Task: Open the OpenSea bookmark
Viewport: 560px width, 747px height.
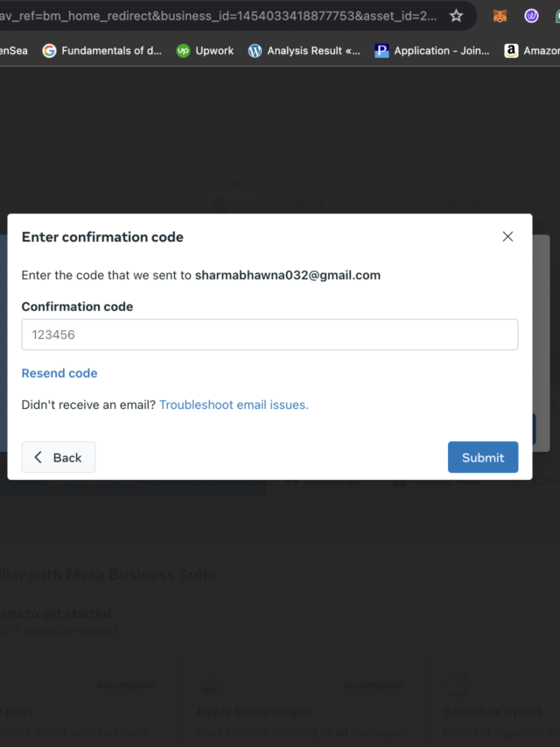Action: pyautogui.click(x=13, y=51)
